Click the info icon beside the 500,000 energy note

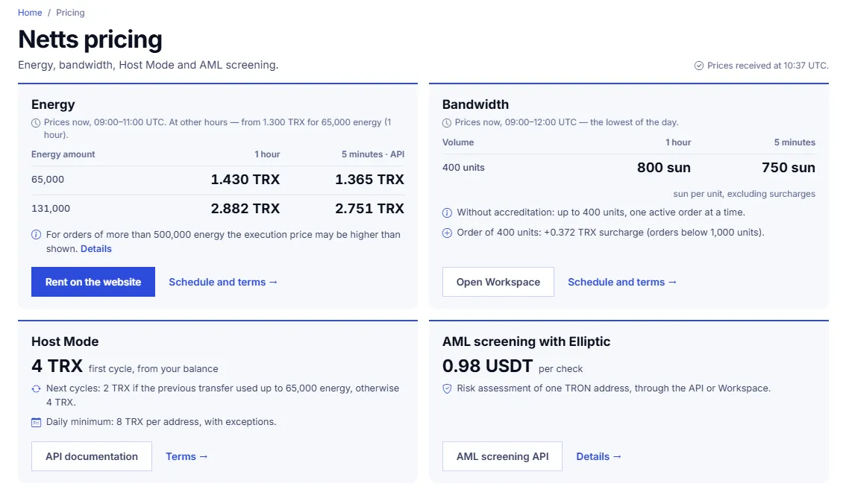(36, 235)
